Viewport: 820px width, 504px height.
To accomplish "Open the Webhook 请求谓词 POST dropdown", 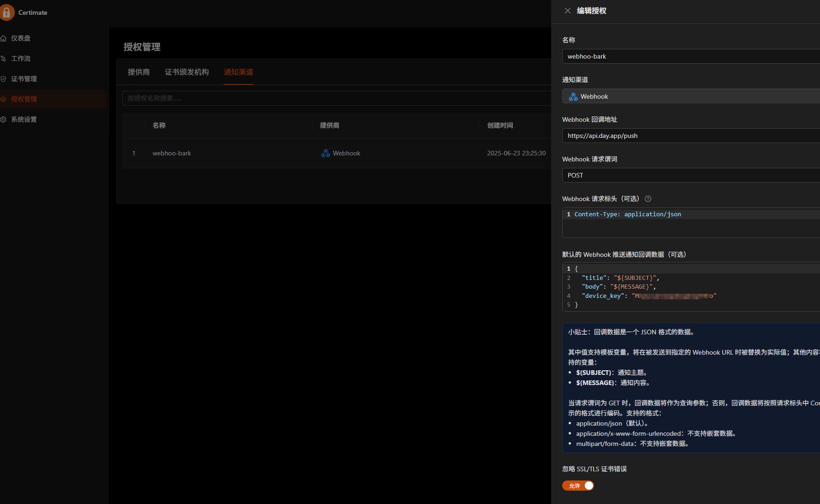I will point(691,175).
